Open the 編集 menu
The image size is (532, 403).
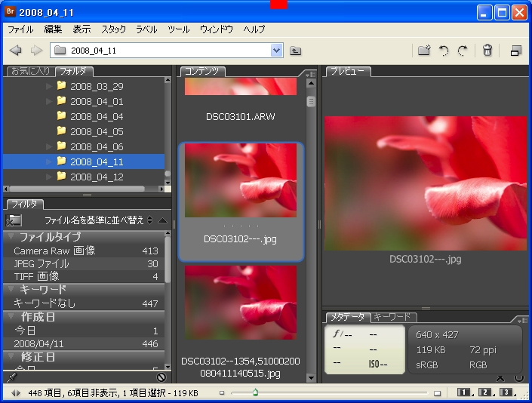pos(53,29)
